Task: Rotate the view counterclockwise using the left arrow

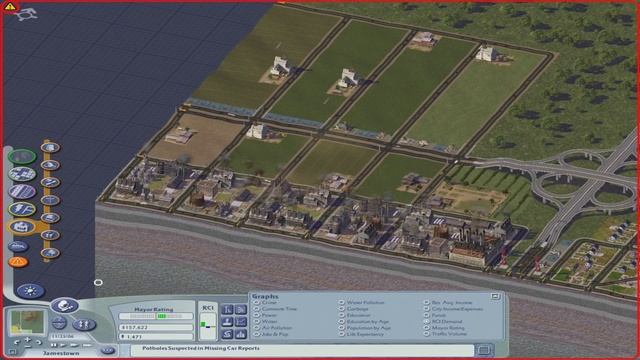Action: click(x=17, y=342)
